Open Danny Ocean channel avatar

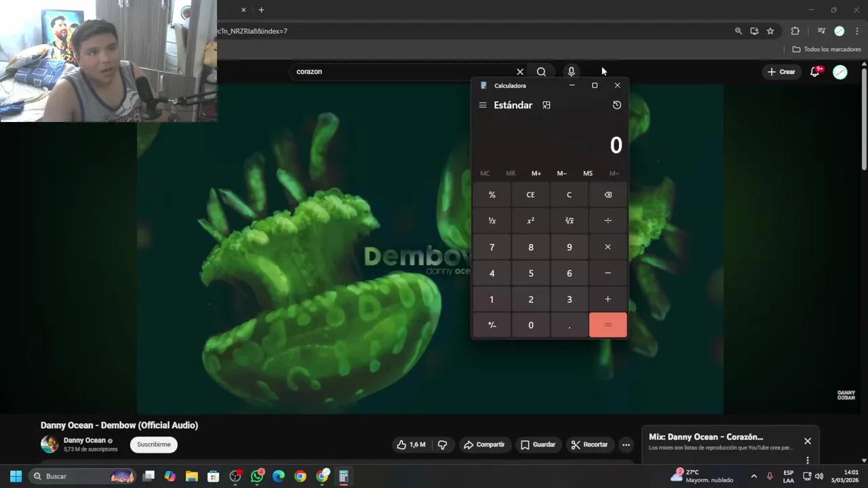50,445
